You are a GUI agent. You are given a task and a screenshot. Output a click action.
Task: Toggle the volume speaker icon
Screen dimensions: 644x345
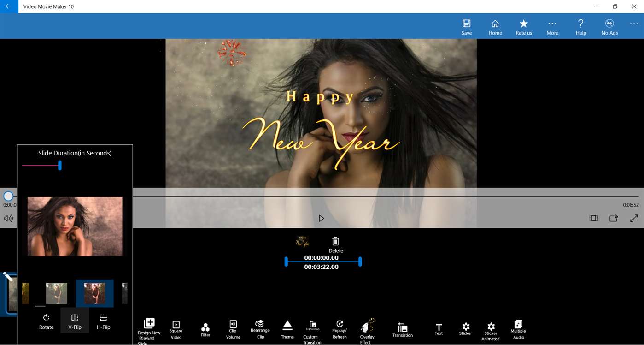point(8,218)
